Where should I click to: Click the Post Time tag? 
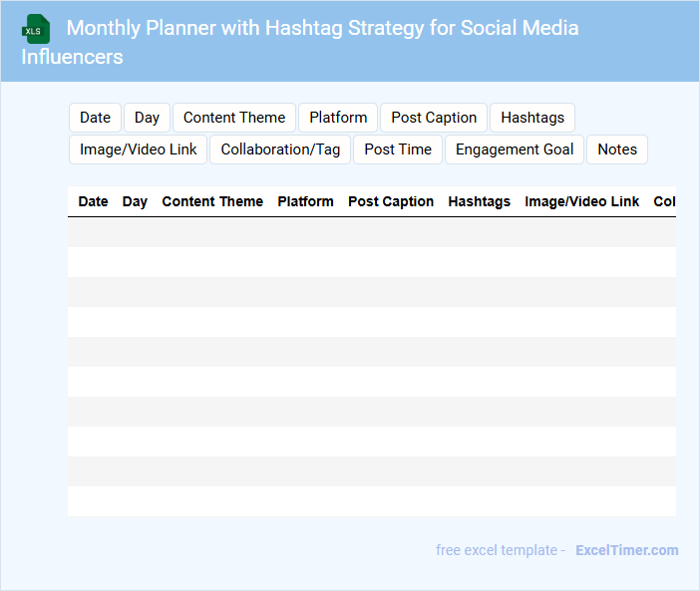point(398,149)
